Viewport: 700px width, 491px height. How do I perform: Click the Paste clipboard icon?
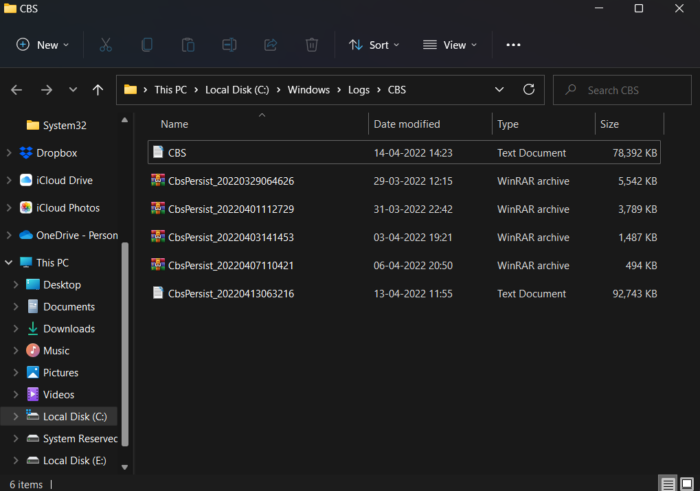188,45
